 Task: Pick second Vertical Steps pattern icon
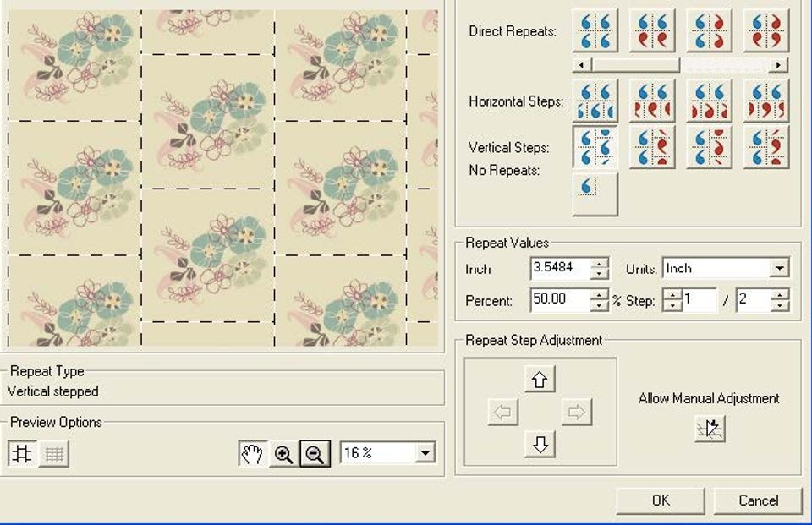[652, 146]
